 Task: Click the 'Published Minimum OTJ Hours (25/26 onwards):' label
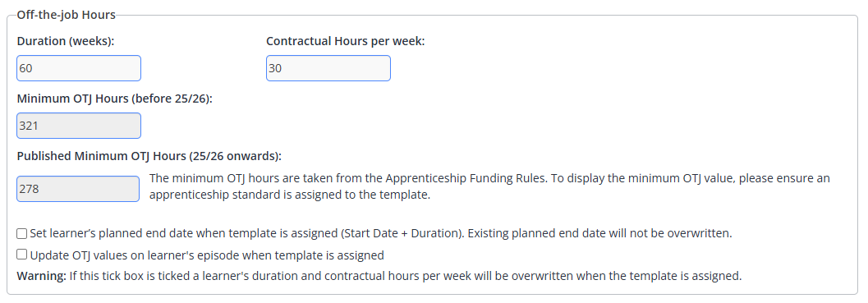pyautogui.click(x=149, y=156)
